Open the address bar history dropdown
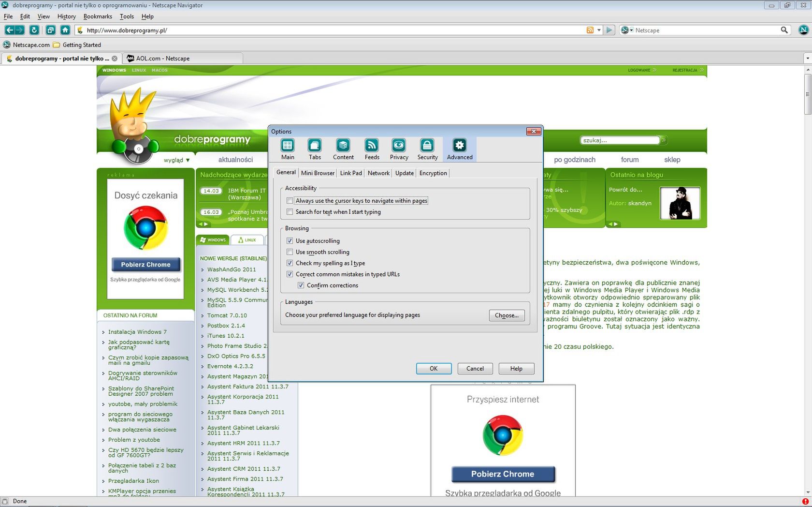Image resolution: width=812 pixels, height=507 pixels. (x=599, y=30)
